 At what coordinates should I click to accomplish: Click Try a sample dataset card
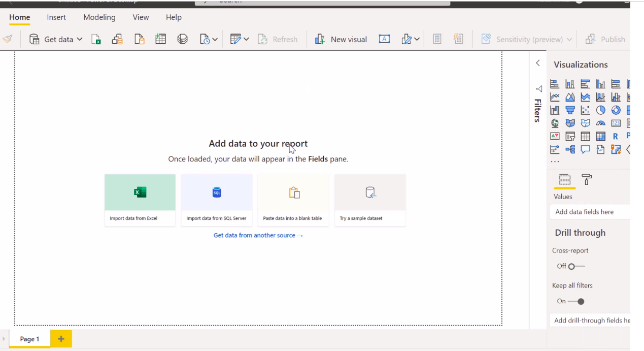click(370, 200)
